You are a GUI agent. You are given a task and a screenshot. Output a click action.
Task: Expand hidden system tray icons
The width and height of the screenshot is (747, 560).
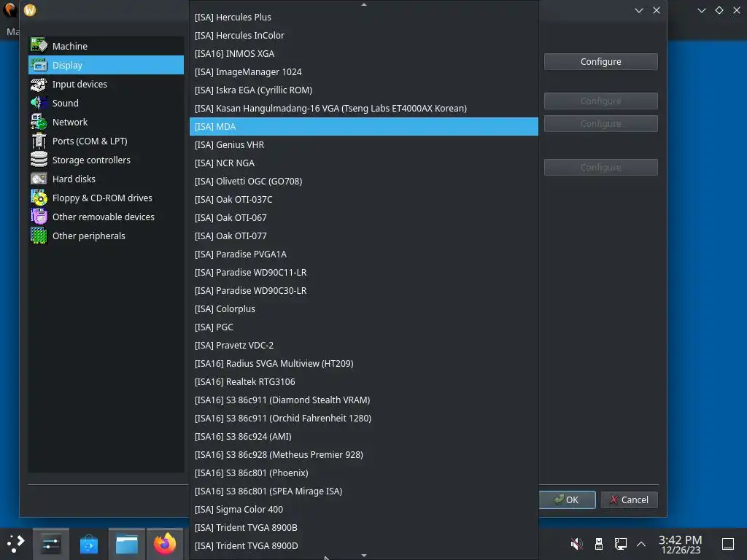(x=641, y=543)
